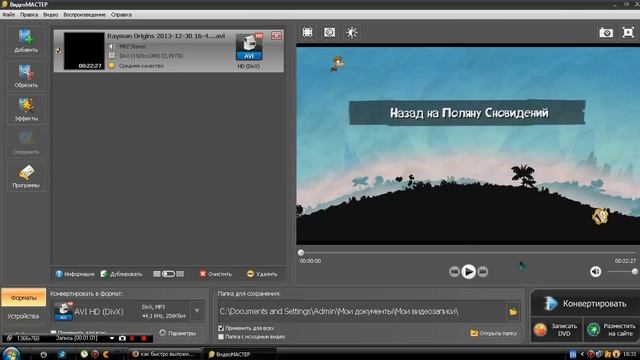
Task: Click the round effects icon above preview
Action: tap(329, 32)
